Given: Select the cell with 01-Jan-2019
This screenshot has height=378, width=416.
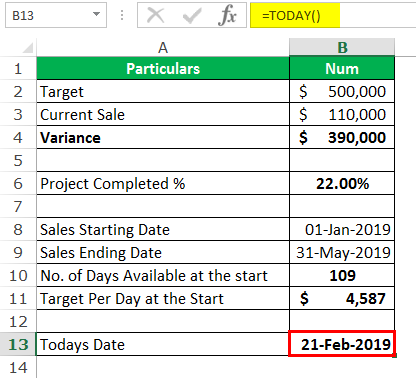Looking at the screenshot, I should 342,229.
